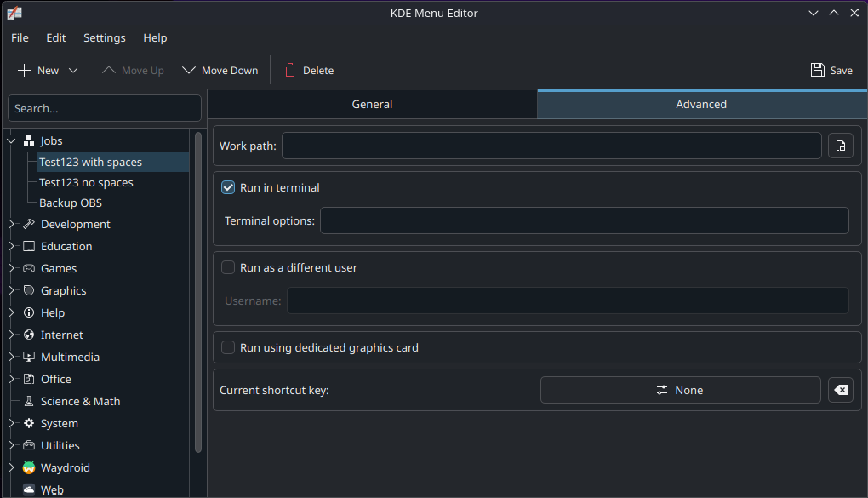Select the Science & Math category
The width and height of the screenshot is (868, 498).
[x=80, y=401]
